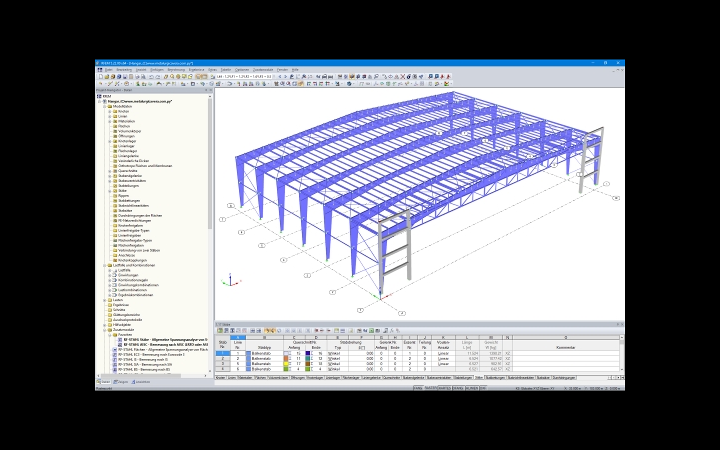Toggle the Navigator display toolbar button
This screenshot has width=720, height=450.
point(199,77)
